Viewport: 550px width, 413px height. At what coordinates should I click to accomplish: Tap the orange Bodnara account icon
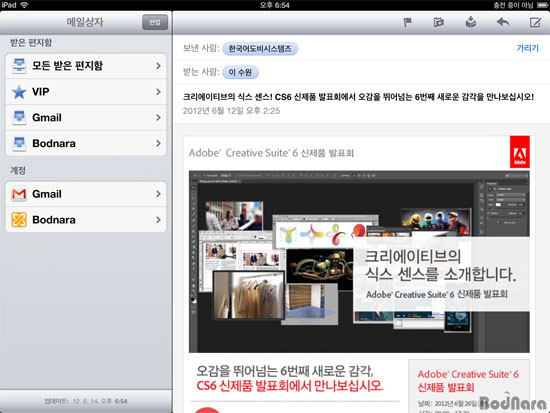[x=19, y=220]
